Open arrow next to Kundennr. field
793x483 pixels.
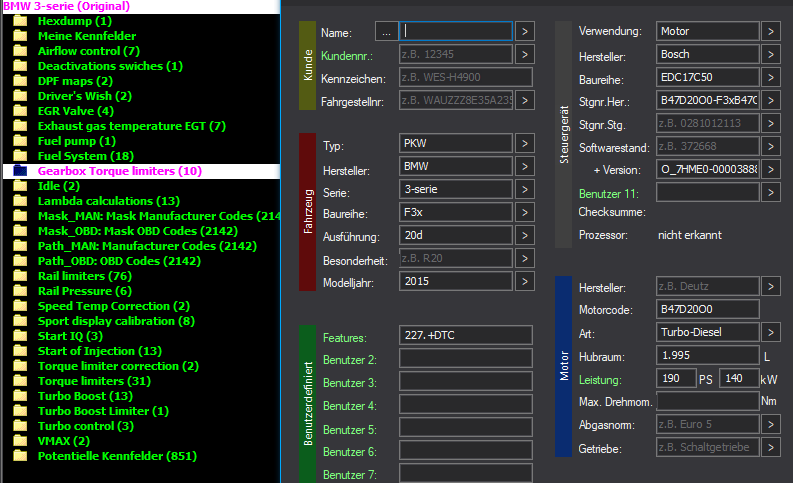click(x=525, y=54)
